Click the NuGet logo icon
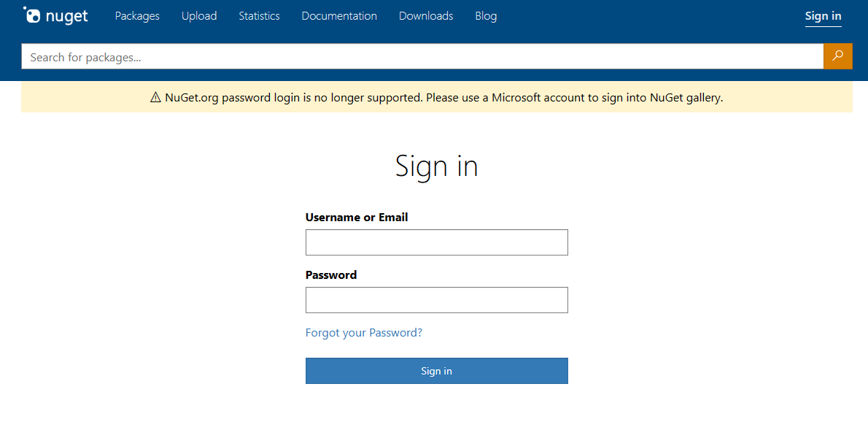 (34, 15)
